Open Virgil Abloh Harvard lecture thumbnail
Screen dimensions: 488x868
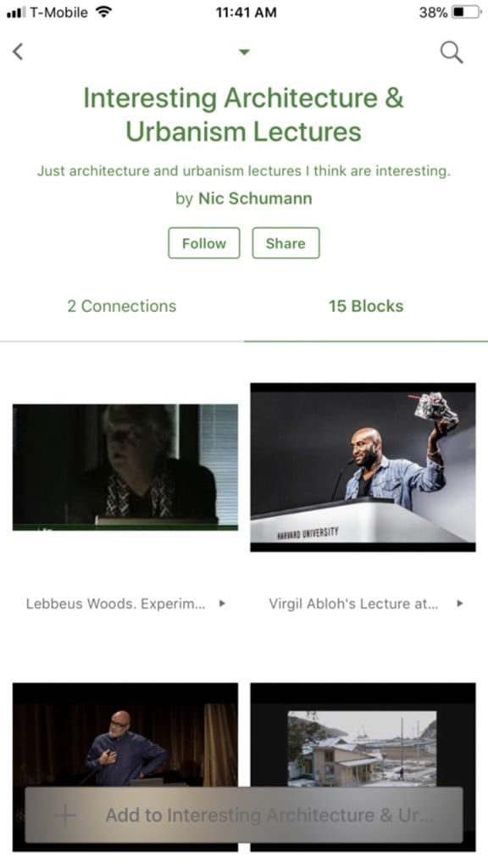tap(363, 467)
